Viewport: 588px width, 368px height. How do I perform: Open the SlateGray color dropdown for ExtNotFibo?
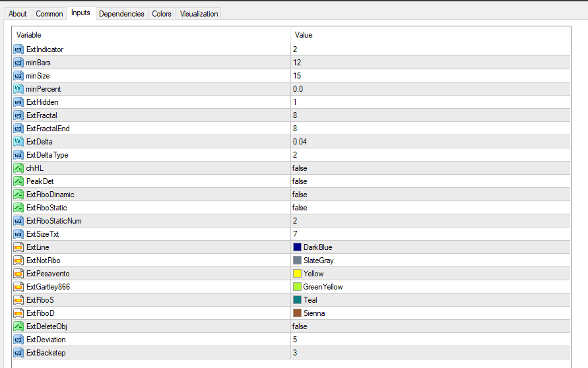coord(318,261)
